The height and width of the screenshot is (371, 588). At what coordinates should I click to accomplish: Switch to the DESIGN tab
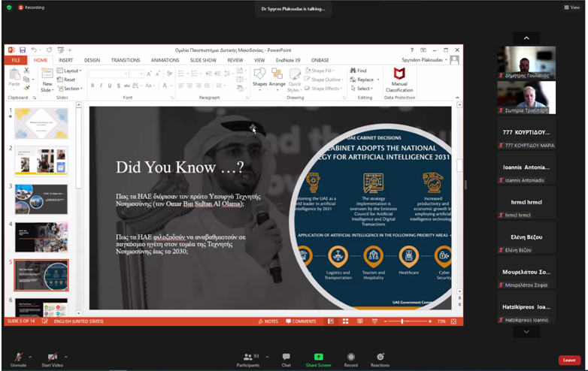point(92,60)
